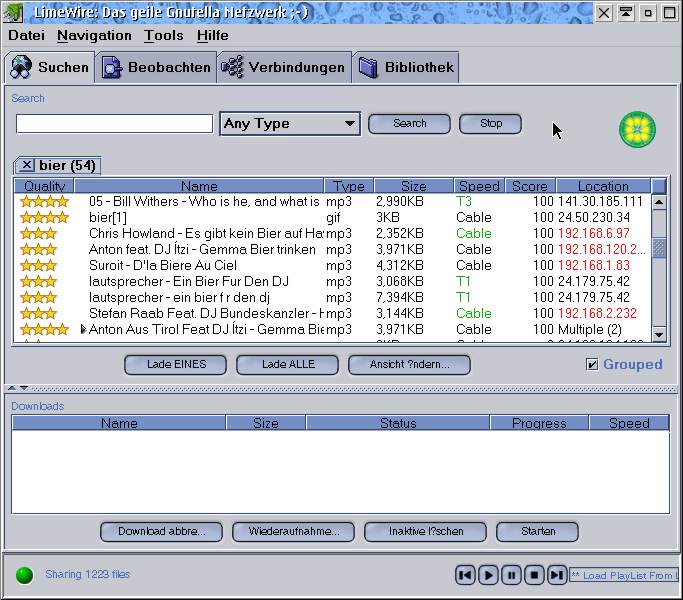Click the pause button in media player
This screenshot has width=683, height=600.
tap(511, 576)
